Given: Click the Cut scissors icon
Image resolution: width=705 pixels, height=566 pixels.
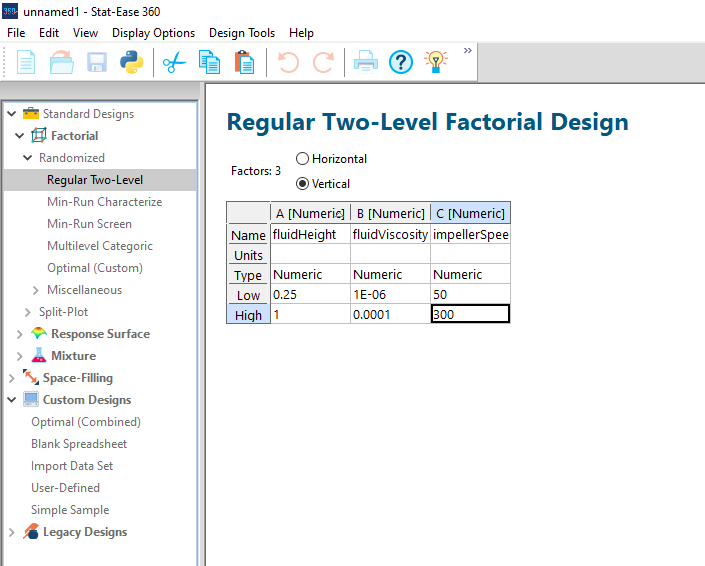Looking at the screenshot, I should point(174,62).
